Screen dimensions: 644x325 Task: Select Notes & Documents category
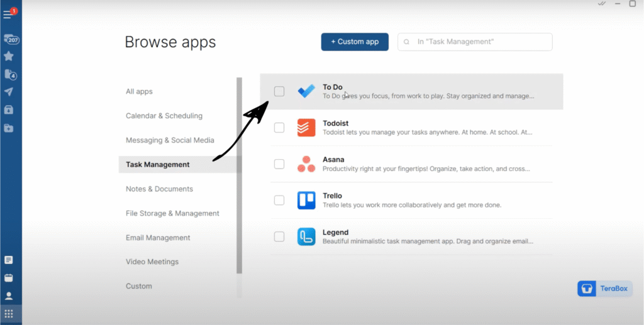(159, 189)
